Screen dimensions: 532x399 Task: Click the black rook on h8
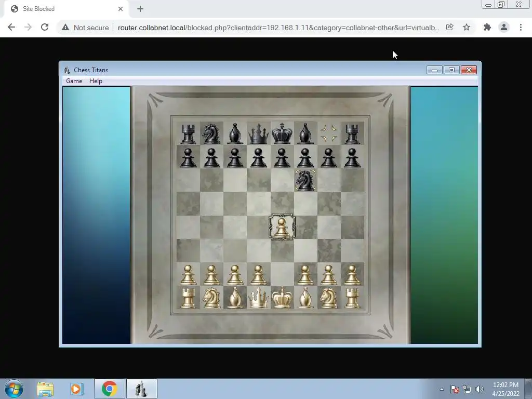coord(352,134)
